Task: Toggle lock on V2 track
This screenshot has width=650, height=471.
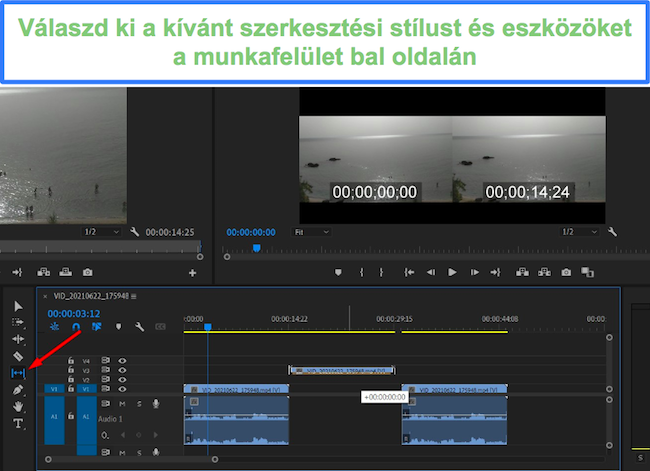Action: [71, 379]
